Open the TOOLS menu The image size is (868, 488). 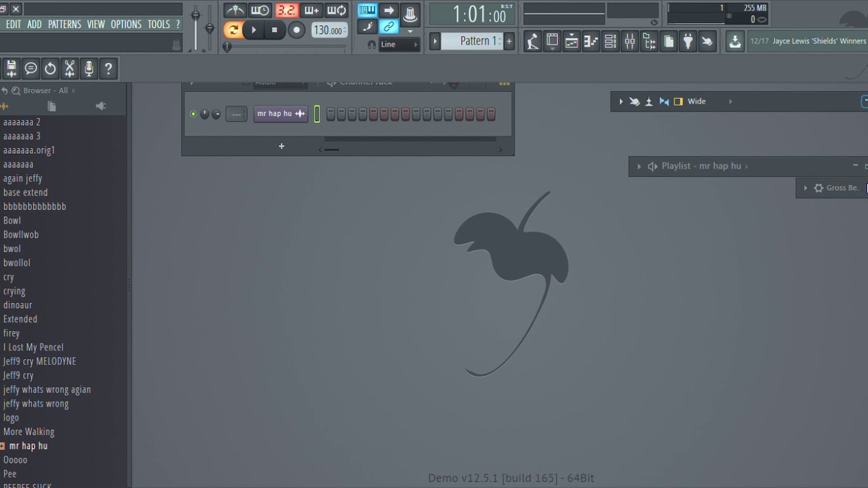point(159,24)
